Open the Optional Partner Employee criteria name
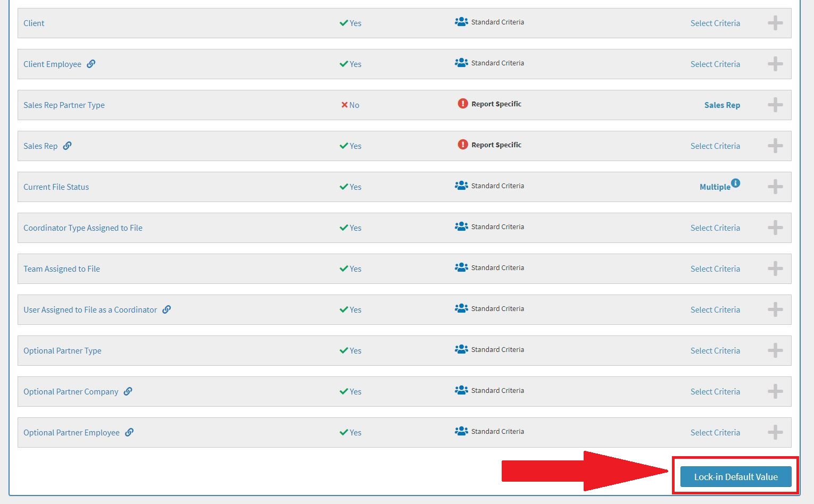This screenshot has width=814, height=504. (71, 433)
